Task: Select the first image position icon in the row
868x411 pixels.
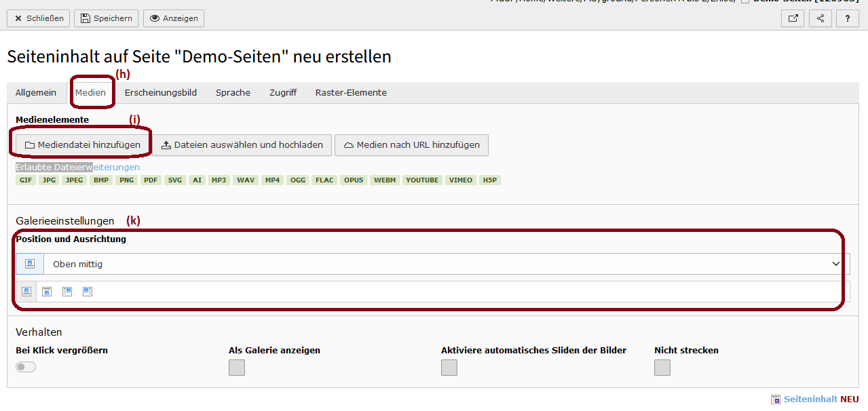Action: (26, 292)
